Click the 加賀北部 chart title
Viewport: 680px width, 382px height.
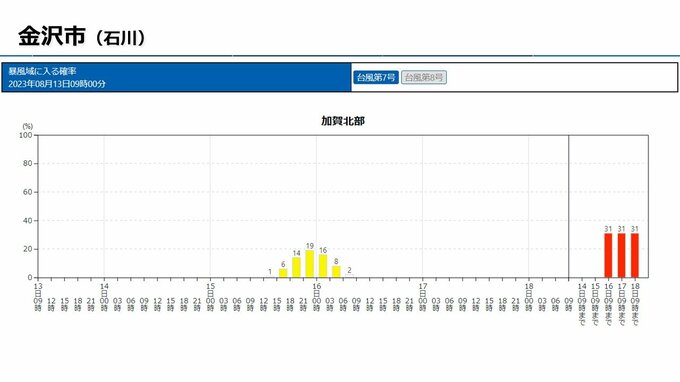[343, 121]
